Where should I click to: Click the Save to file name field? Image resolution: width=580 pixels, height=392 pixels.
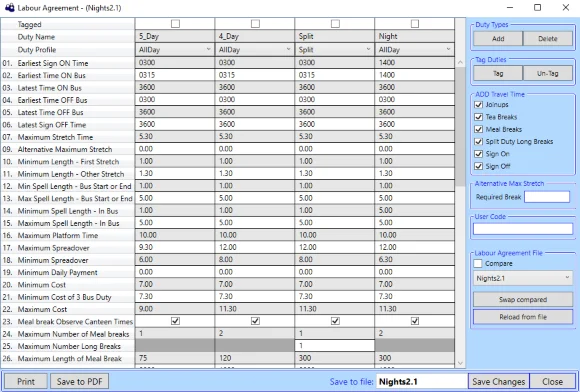click(422, 381)
